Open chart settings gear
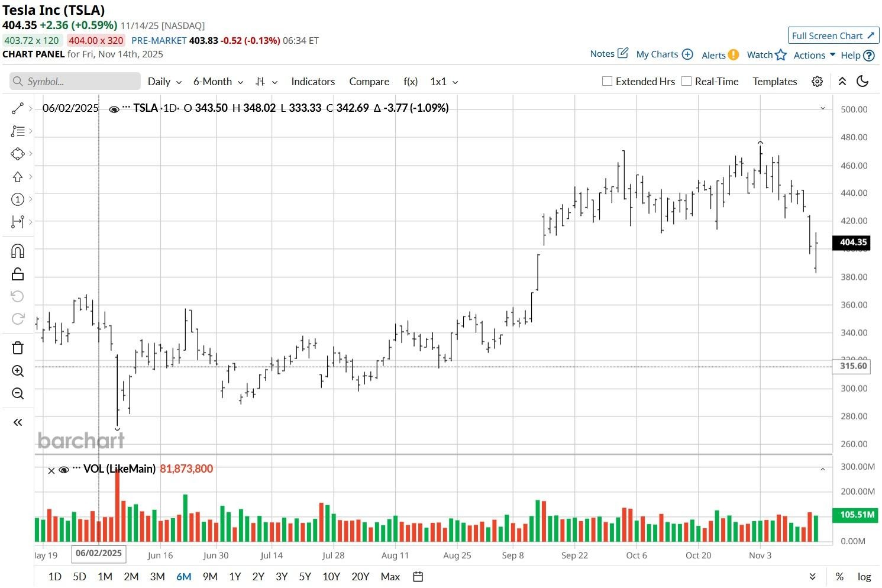Viewport: 882px width, 588px height. pyautogui.click(x=817, y=82)
